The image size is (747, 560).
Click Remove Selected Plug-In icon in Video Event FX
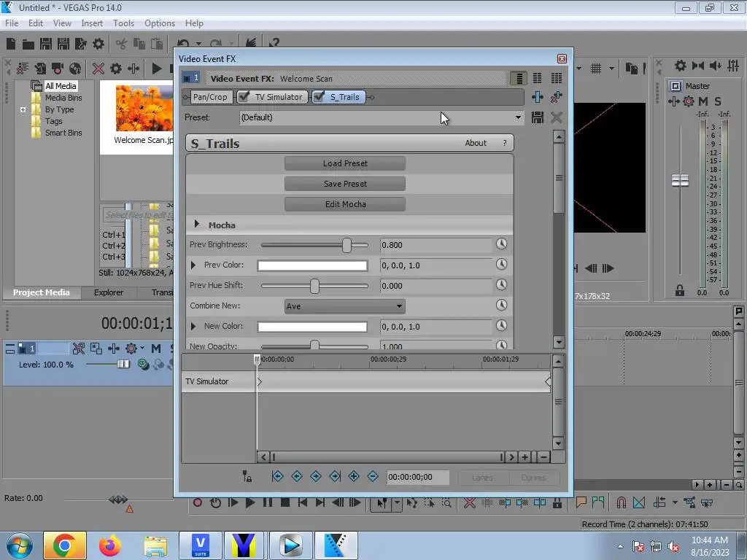[556, 97]
